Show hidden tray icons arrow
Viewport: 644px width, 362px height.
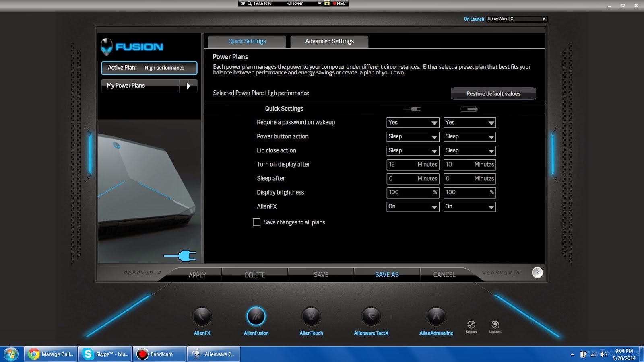(572, 354)
